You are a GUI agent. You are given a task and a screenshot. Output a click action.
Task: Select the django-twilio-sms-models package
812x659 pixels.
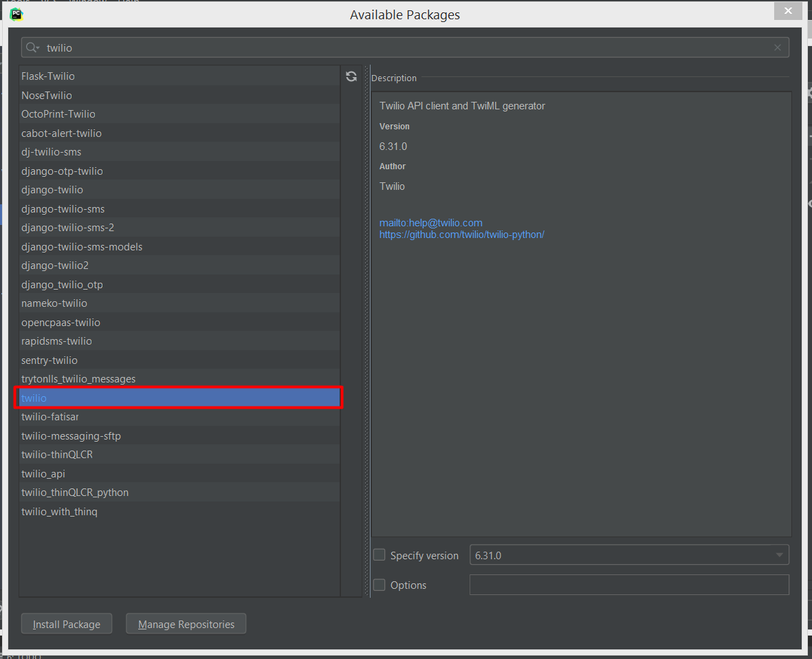pyautogui.click(x=179, y=246)
